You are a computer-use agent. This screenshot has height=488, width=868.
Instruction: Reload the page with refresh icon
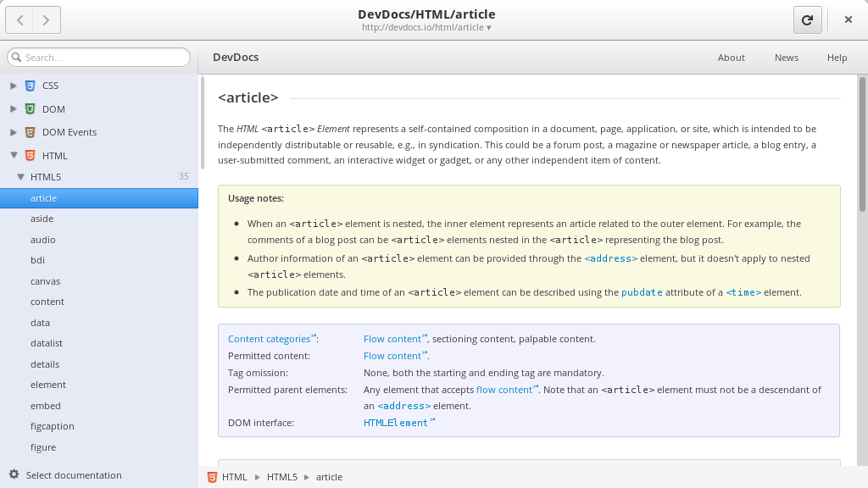[807, 20]
